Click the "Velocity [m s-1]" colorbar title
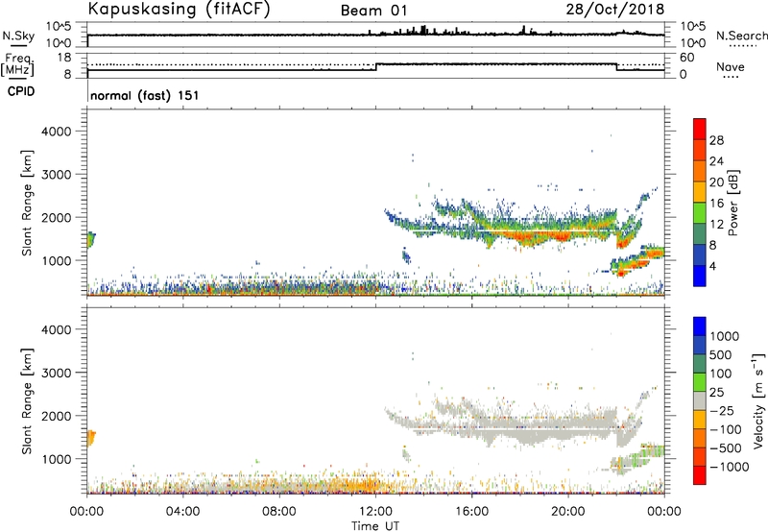The height and width of the screenshot is (532, 768). tap(758, 400)
